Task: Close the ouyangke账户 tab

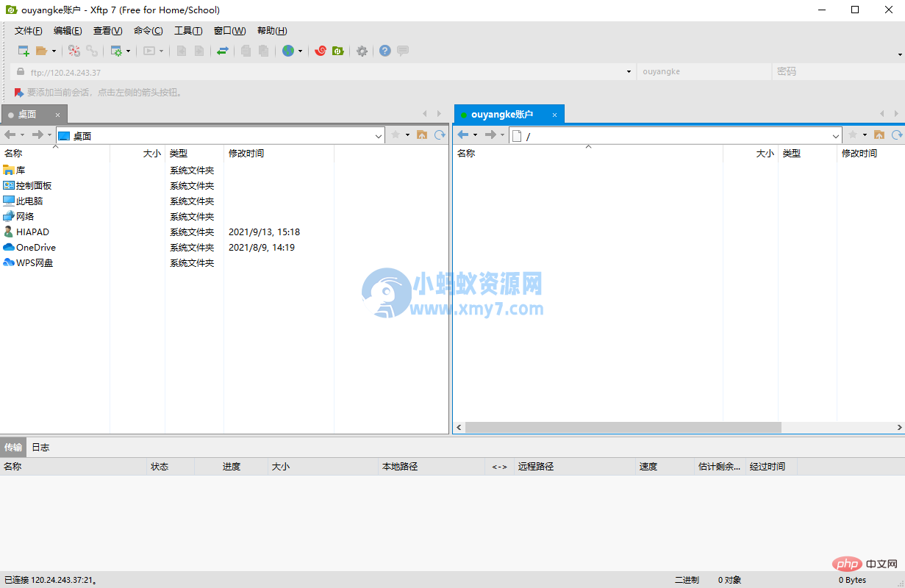Action: pyautogui.click(x=555, y=115)
